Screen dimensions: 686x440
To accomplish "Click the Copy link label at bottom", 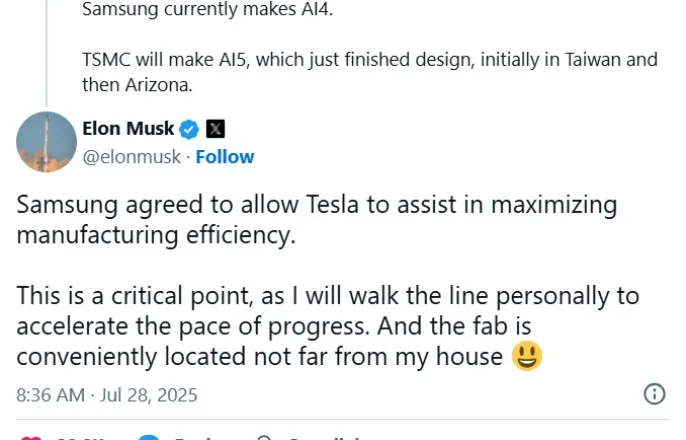I will click(320, 438).
